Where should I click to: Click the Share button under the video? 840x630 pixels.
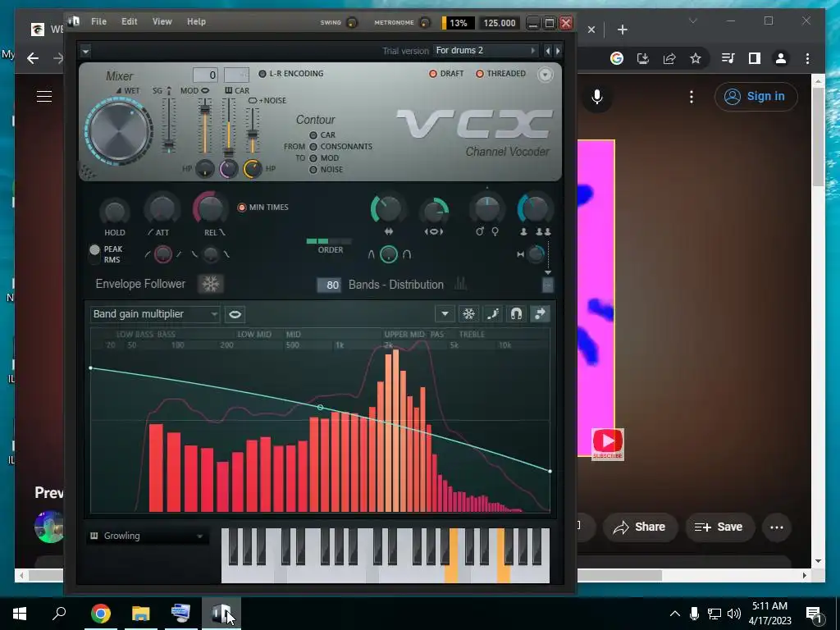pyautogui.click(x=640, y=527)
